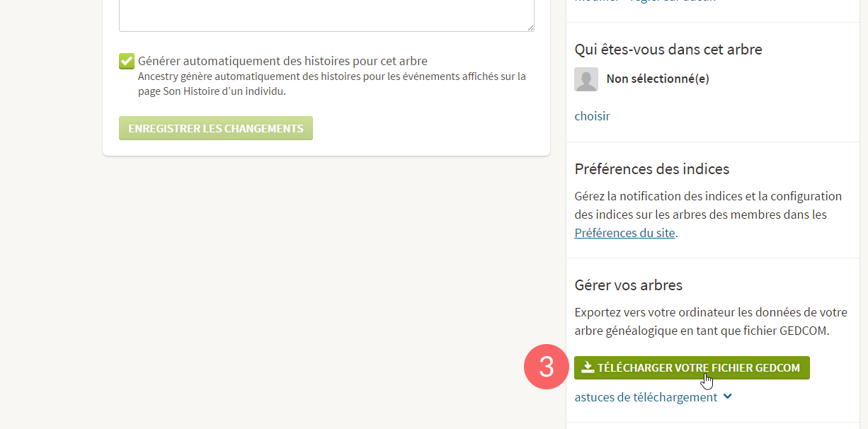Click the grey profile avatar placeholder
Viewport: 868px width, 429px height.
[586, 79]
